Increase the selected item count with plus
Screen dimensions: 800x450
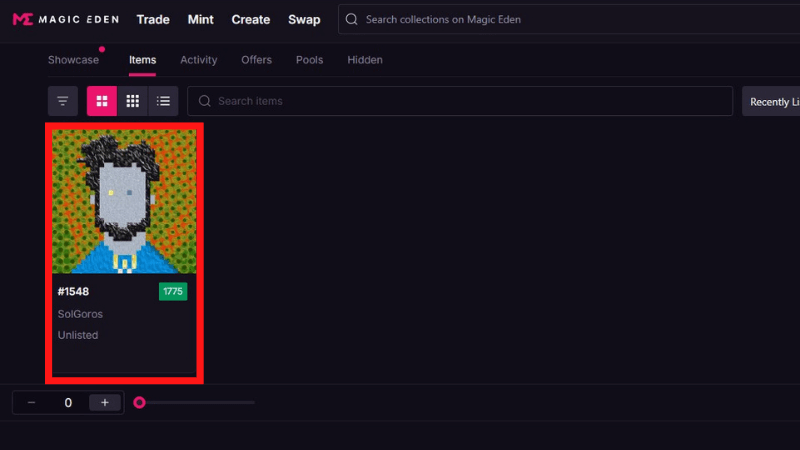click(105, 403)
